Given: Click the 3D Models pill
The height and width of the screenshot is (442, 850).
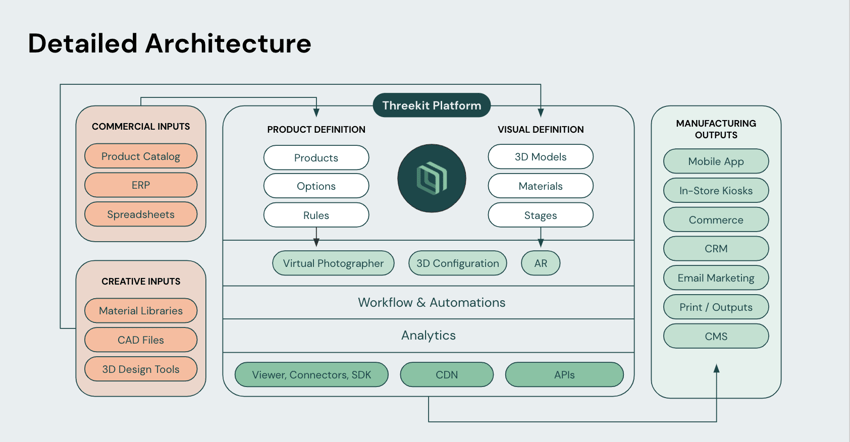Looking at the screenshot, I should click(x=540, y=157).
